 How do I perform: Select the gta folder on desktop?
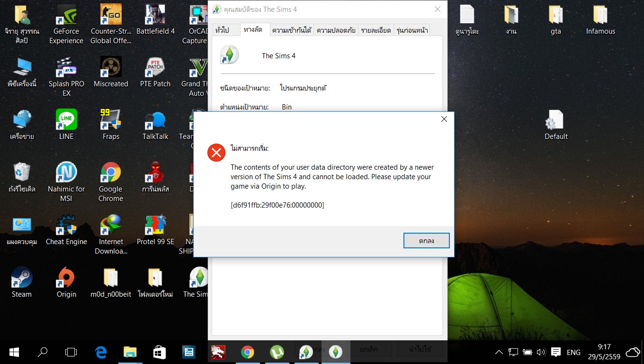tap(556, 20)
